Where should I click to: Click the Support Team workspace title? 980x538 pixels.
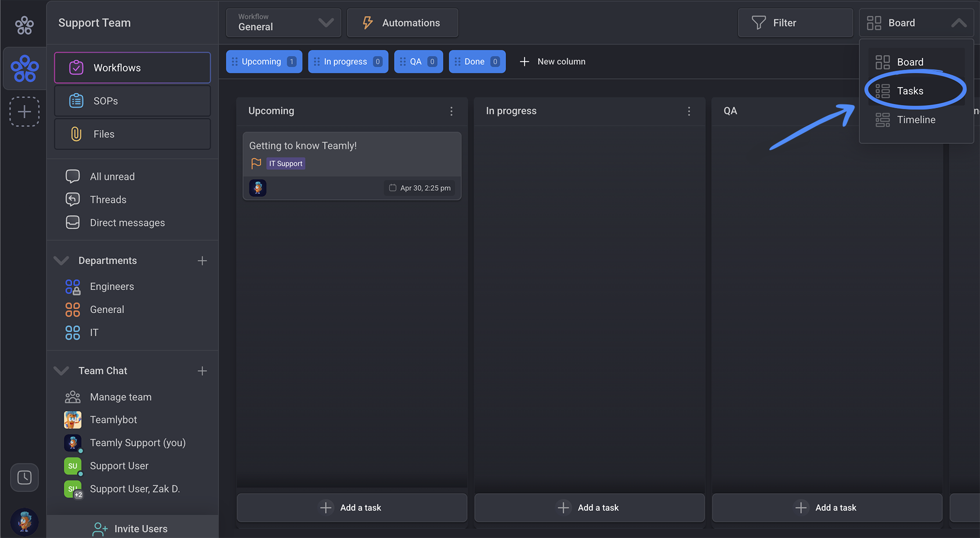(95, 23)
